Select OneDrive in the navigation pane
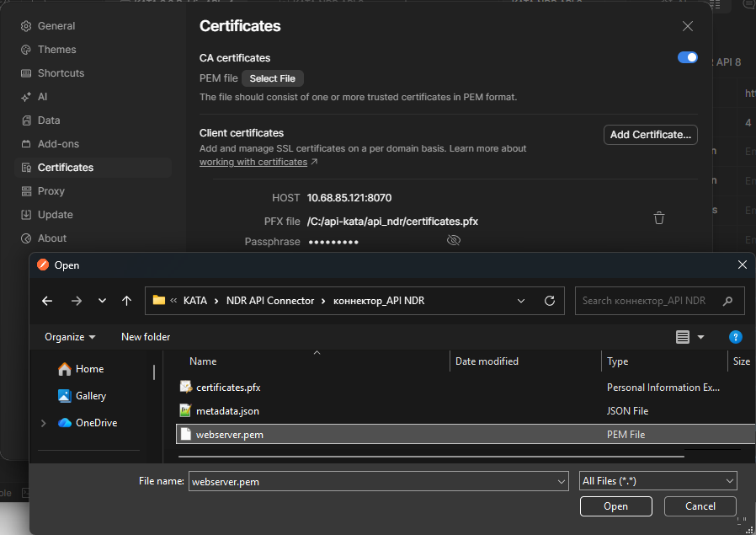 pyautogui.click(x=88, y=423)
